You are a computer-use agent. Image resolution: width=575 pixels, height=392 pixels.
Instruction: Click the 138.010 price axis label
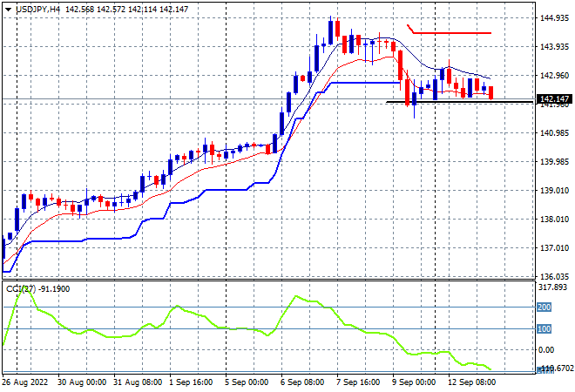click(554, 220)
